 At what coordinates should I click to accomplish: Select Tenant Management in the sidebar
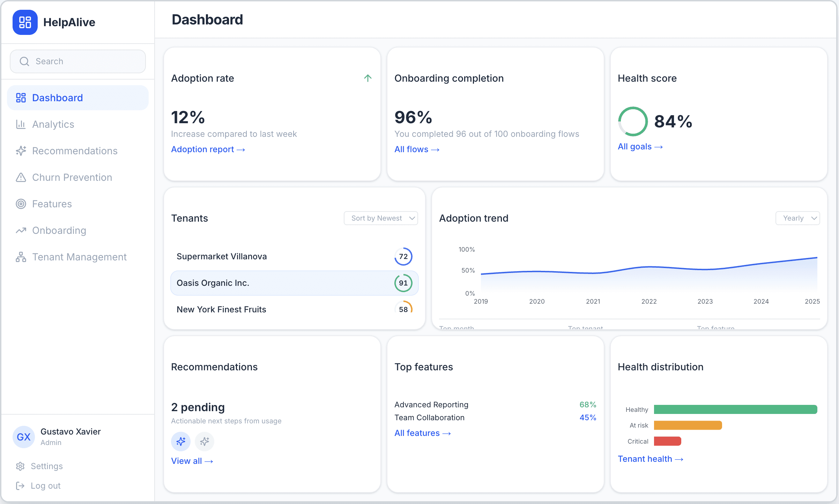point(79,257)
